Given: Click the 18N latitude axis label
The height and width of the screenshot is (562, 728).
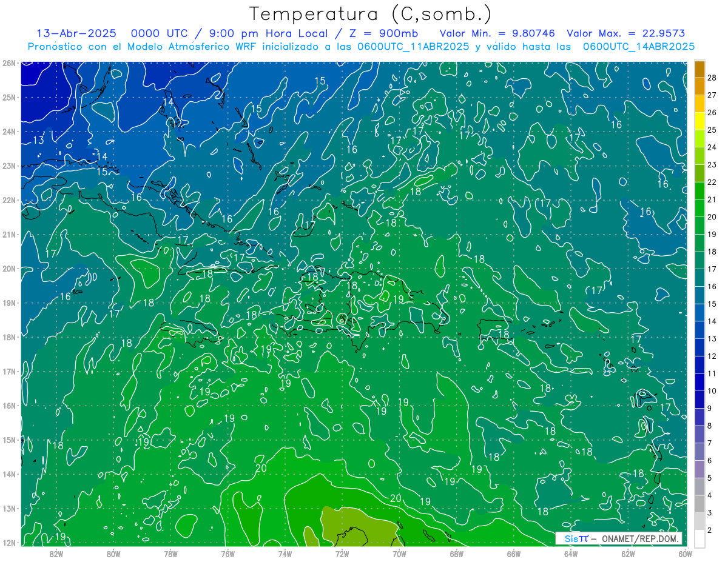Looking at the screenshot, I should click(x=8, y=337).
